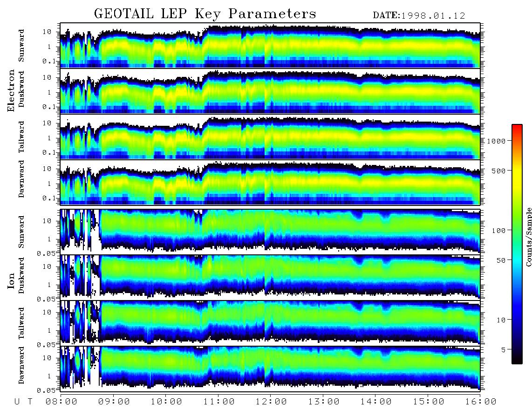Click the 13:00 time tick label
The height and width of the screenshot is (410, 532).
pos(324,402)
